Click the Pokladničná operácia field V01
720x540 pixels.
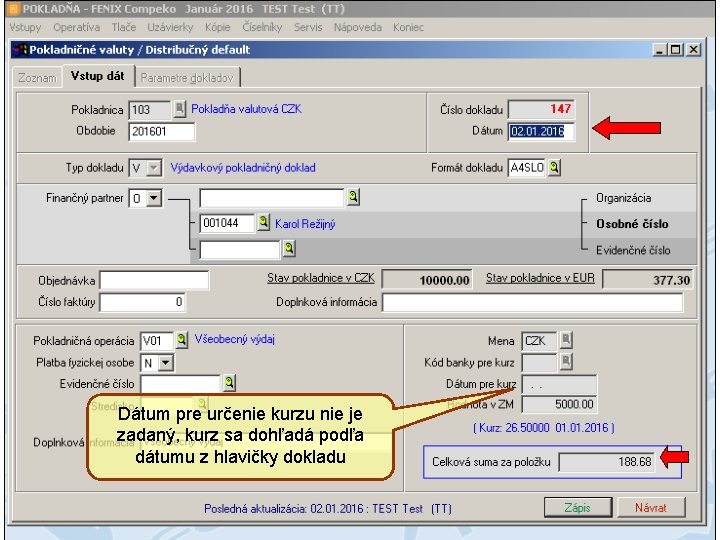(x=157, y=341)
